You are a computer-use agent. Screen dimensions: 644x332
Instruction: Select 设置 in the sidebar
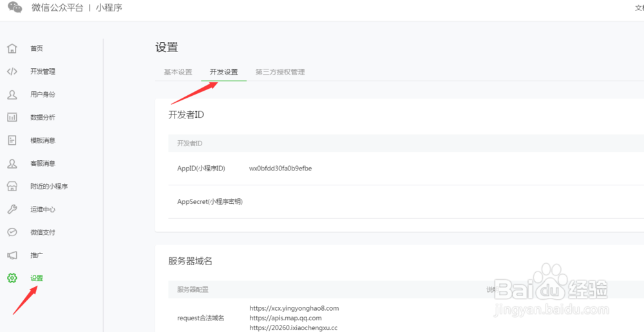coord(37,278)
